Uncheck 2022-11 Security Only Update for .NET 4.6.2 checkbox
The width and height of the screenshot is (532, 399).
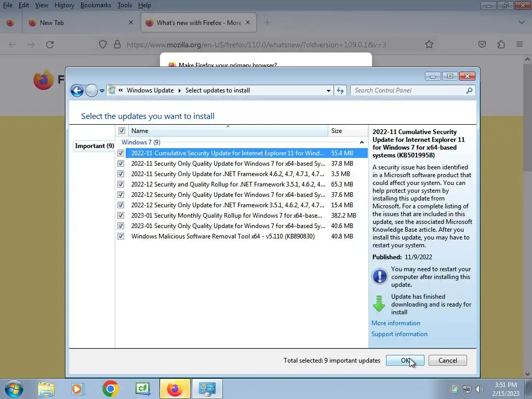point(121,174)
